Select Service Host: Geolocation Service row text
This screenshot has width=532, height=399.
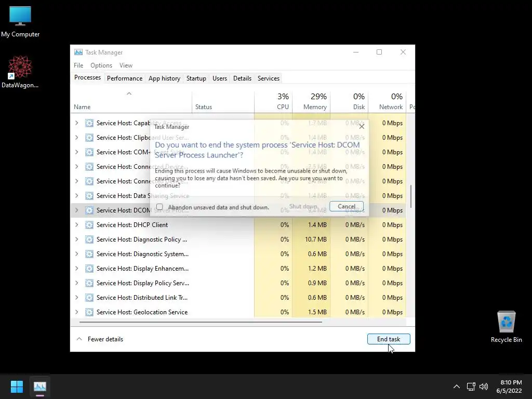click(x=142, y=312)
